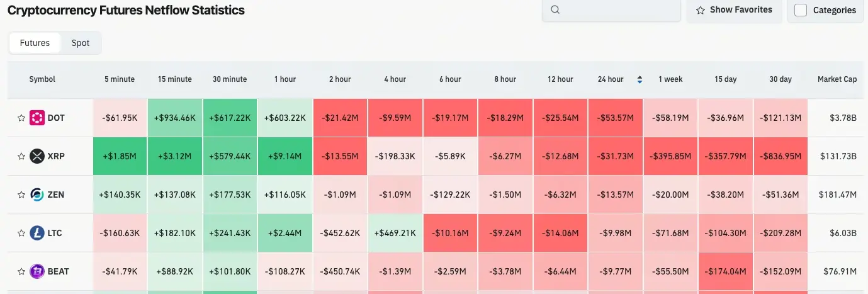Sort by the 30 day column
The width and height of the screenshot is (868, 294).
(x=781, y=79)
